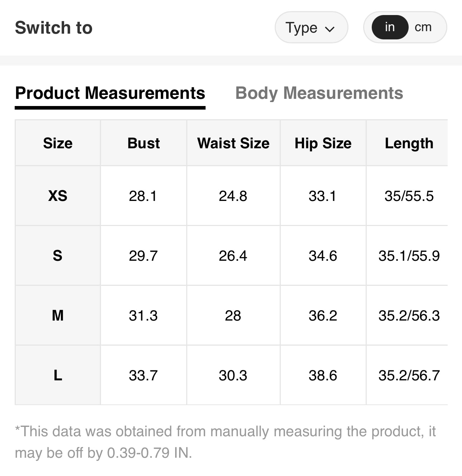Click the Bust column header

(x=144, y=143)
